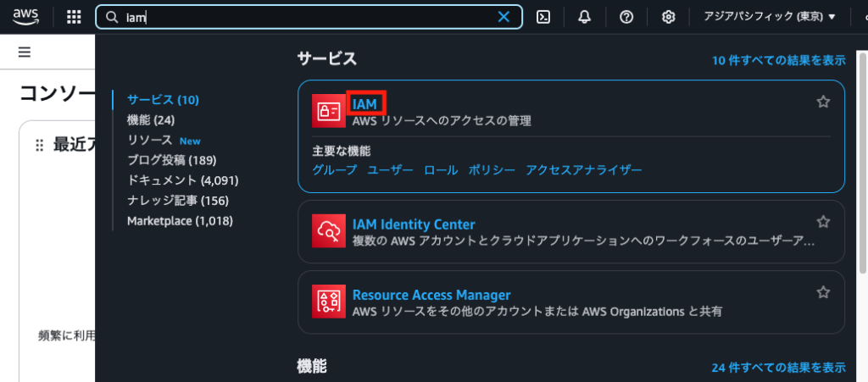
Task: Click the IAM description AWS リソースへのアクセスの管理
Action: 442,120
